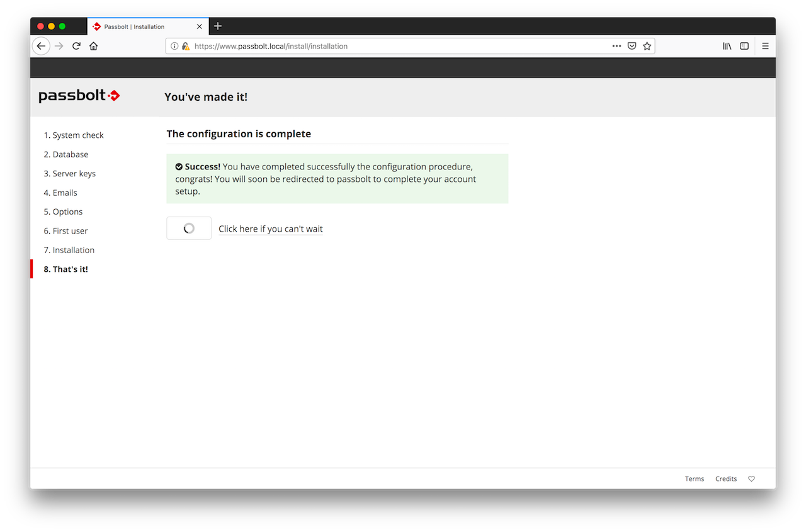Screen dimensions: 806x532
Task: Click the passbolt logo
Action: tap(79, 96)
